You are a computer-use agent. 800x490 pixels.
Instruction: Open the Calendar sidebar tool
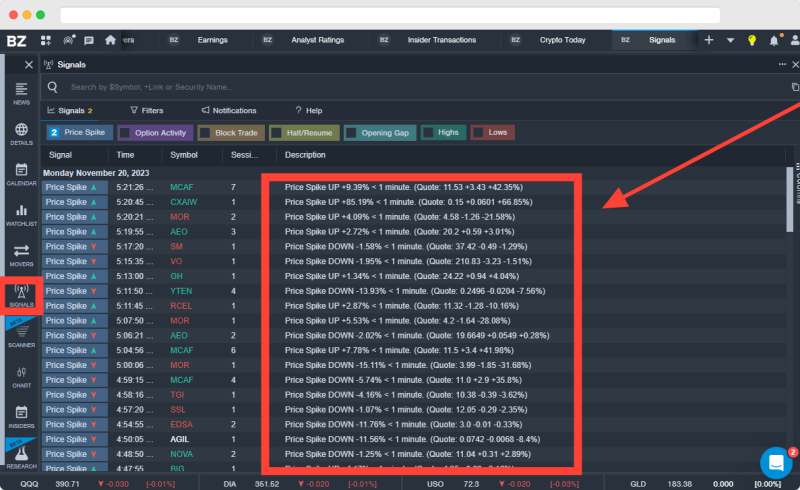coord(21,175)
